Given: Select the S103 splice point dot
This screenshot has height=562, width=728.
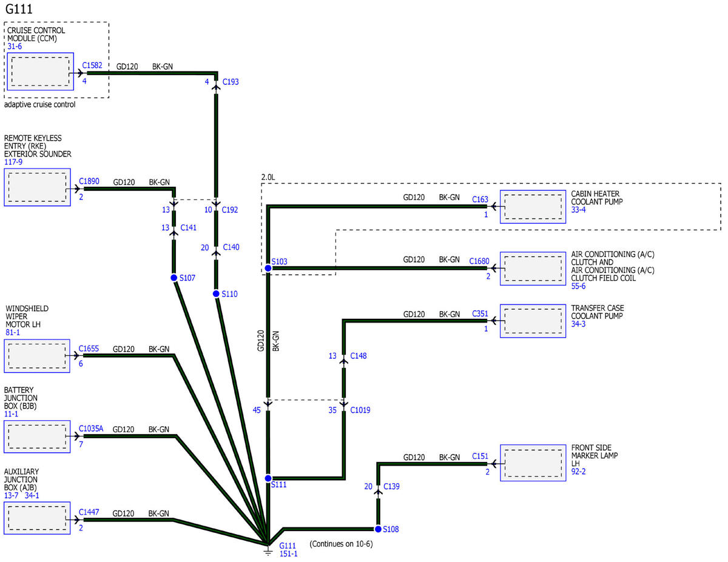Looking at the screenshot, I should 268,267.
